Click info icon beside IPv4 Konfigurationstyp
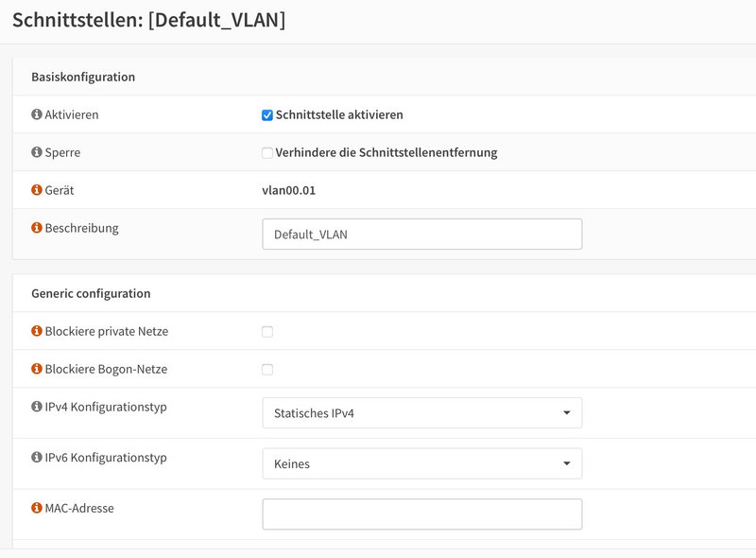 [x=37, y=407]
